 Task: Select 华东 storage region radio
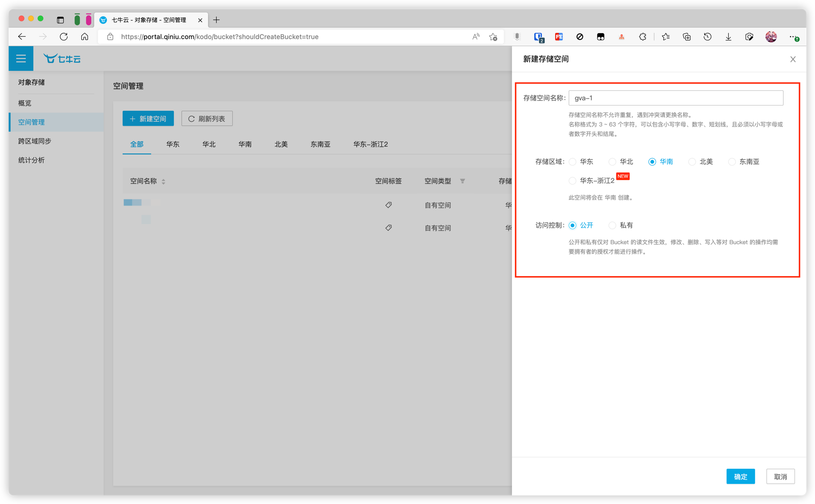573,162
